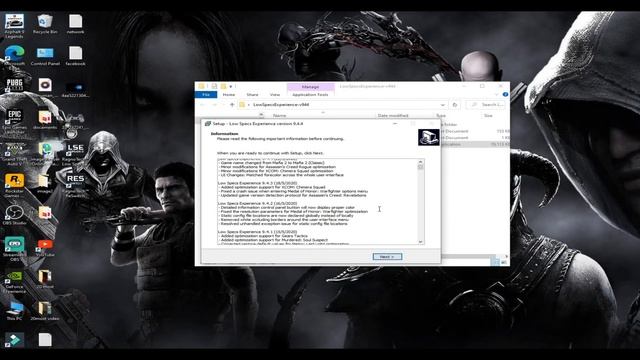The height and width of the screenshot is (360, 640).
Task: Open the '20 mod' folder on the desktop
Action: (x=45, y=279)
